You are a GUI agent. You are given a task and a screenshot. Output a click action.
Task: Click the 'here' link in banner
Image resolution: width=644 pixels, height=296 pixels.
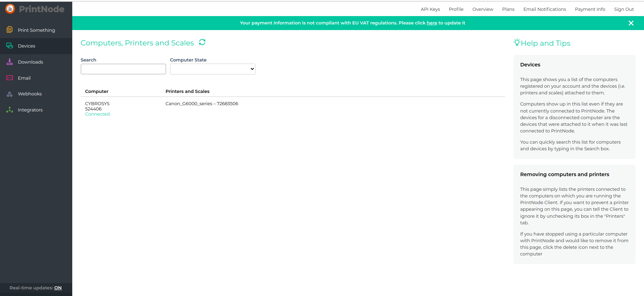pos(432,23)
